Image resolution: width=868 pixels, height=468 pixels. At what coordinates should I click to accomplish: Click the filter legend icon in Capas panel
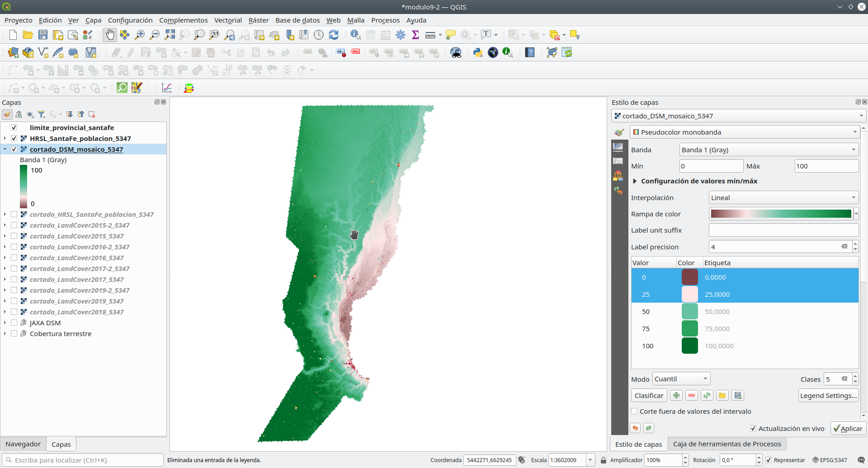pyautogui.click(x=42, y=114)
